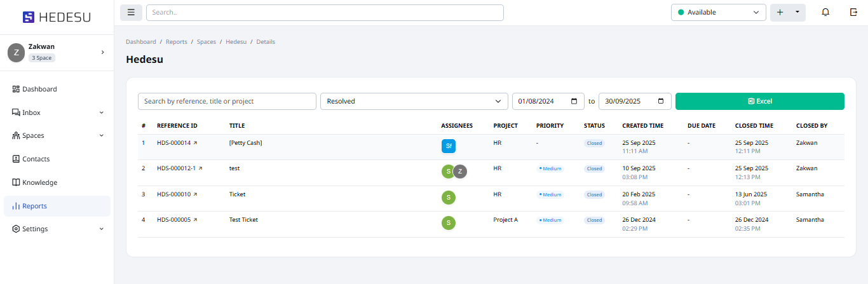This screenshot has height=284, width=868.
Task: Click the Sf assignee avatar
Action: coord(449,146)
